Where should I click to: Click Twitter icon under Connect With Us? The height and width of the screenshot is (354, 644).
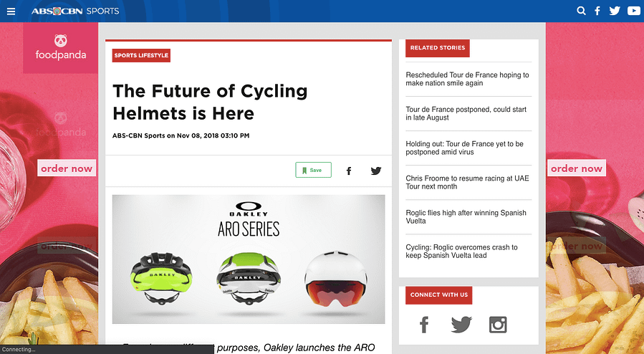pyautogui.click(x=461, y=325)
